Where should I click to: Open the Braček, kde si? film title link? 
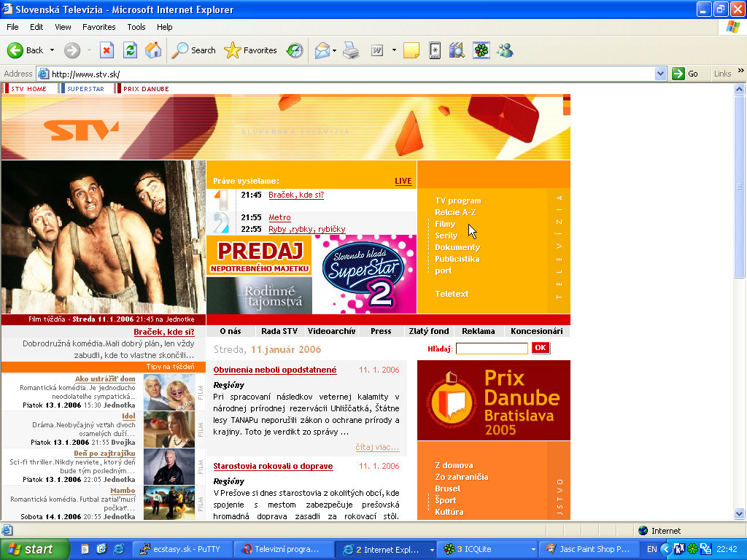click(164, 332)
